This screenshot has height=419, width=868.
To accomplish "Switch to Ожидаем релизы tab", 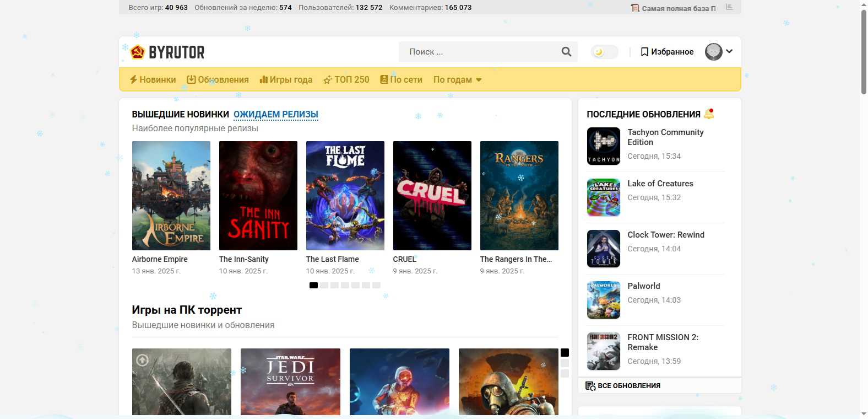I will click(275, 114).
